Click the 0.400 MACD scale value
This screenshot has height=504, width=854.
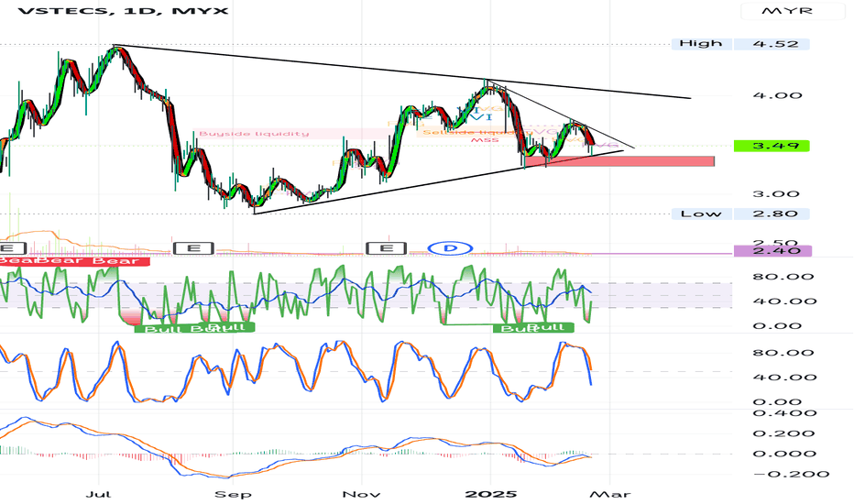coord(784,413)
